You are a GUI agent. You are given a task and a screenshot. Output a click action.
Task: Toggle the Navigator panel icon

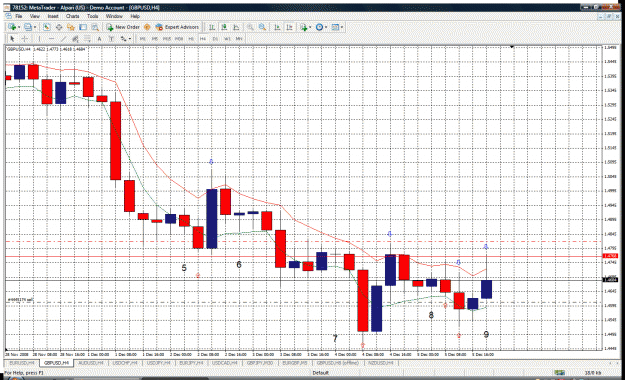click(x=71, y=27)
